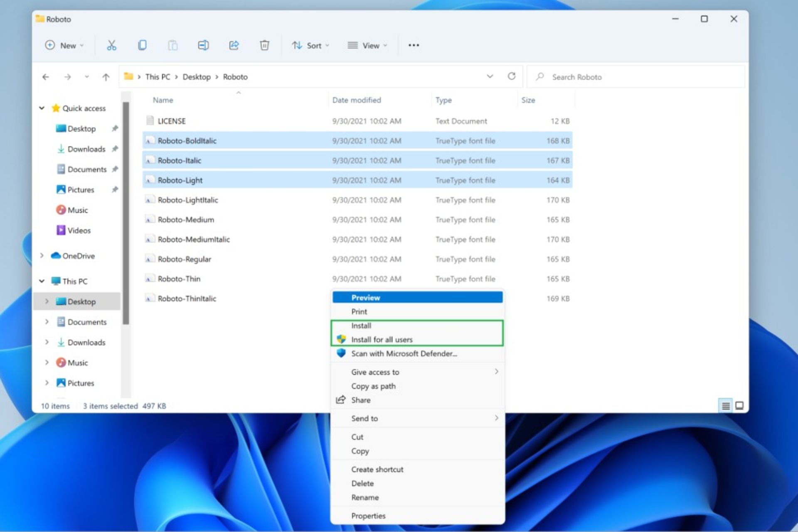Click the Copy icon in toolbar
798x532 pixels.
(142, 45)
